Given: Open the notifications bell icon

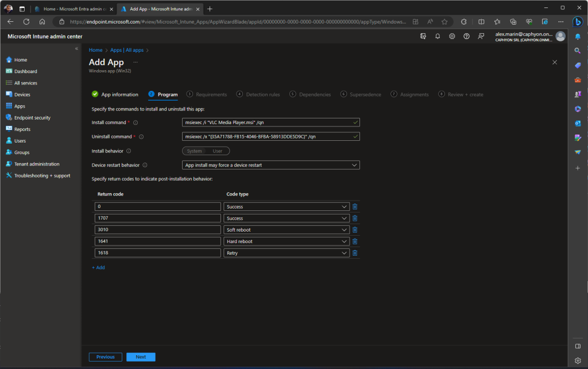Looking at the screenshot, I should 438,36.
